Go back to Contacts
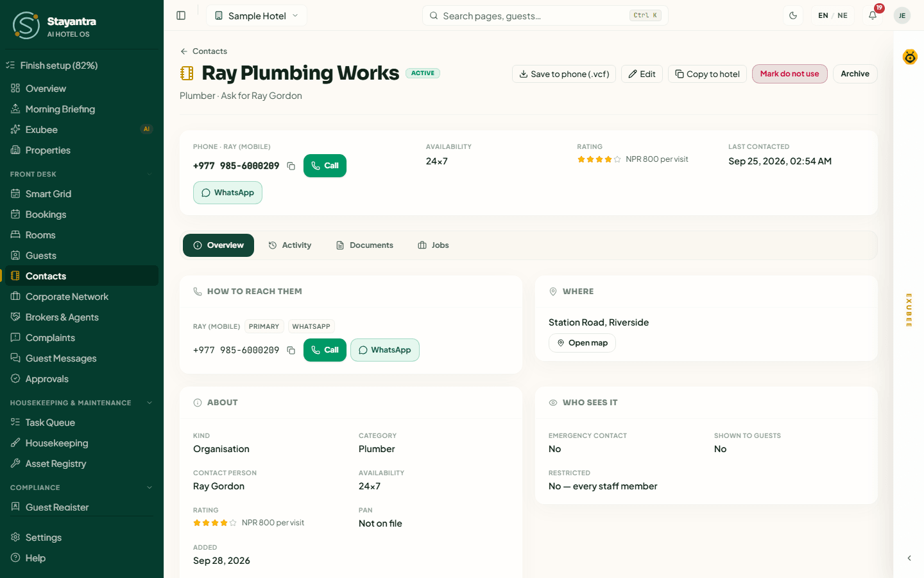This screenshot has height=578, width=924. coord(203,51)
